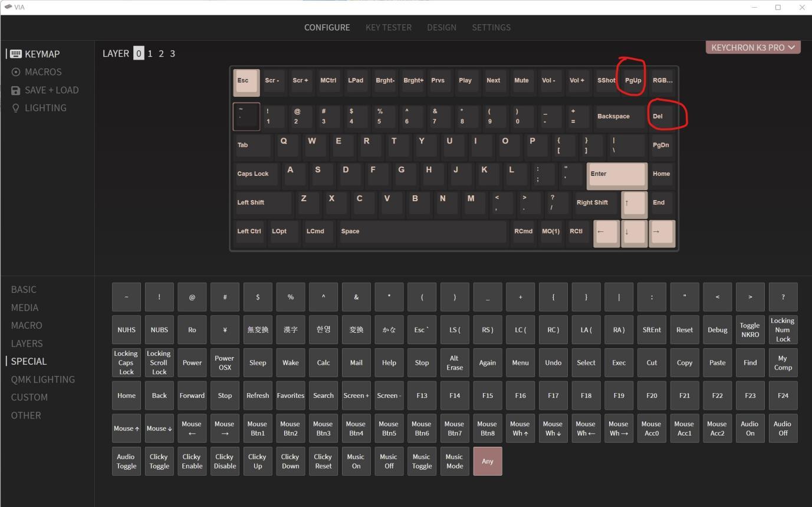This screenshot has width=812, height=507.
Task: Select the left arrow key on map
Action: tap(606, 233)
